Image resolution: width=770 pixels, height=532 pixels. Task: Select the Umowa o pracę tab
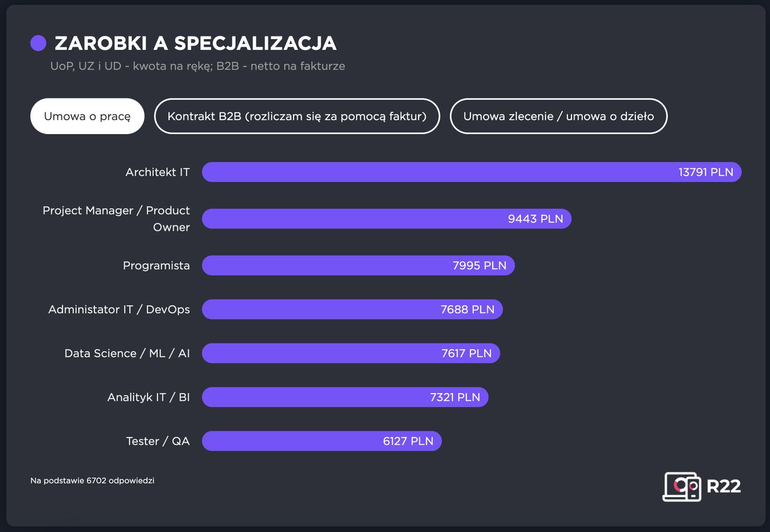point(87,116)
